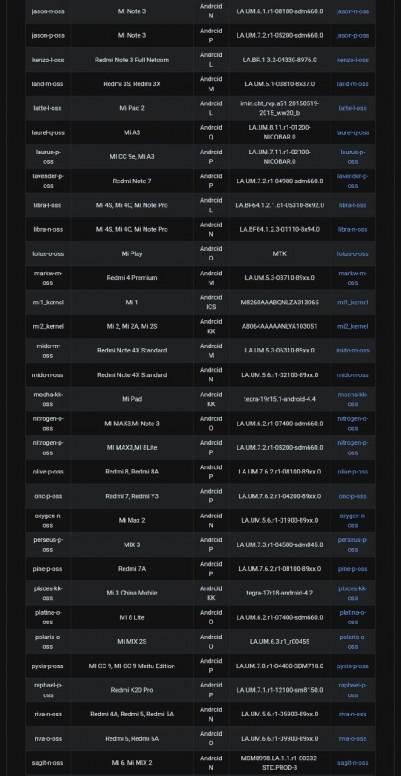Screen dimensions: 401x776
Task: Open the libra-n-oss link
Action: [352, 230]
